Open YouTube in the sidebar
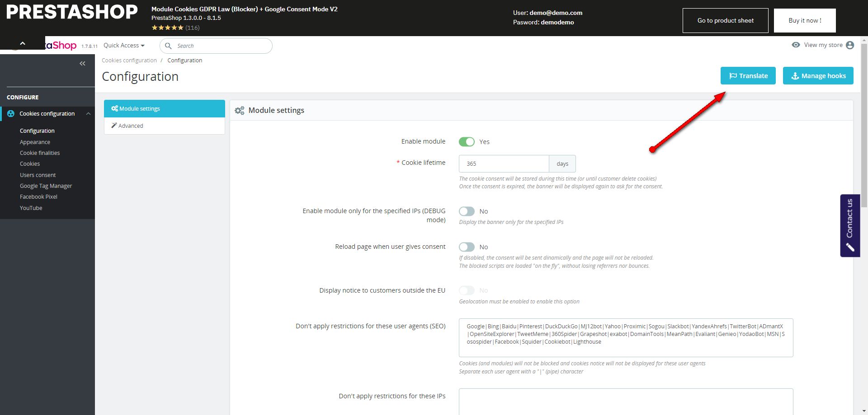This screenshot has height=415, width=868. click(x=31, y=208)
